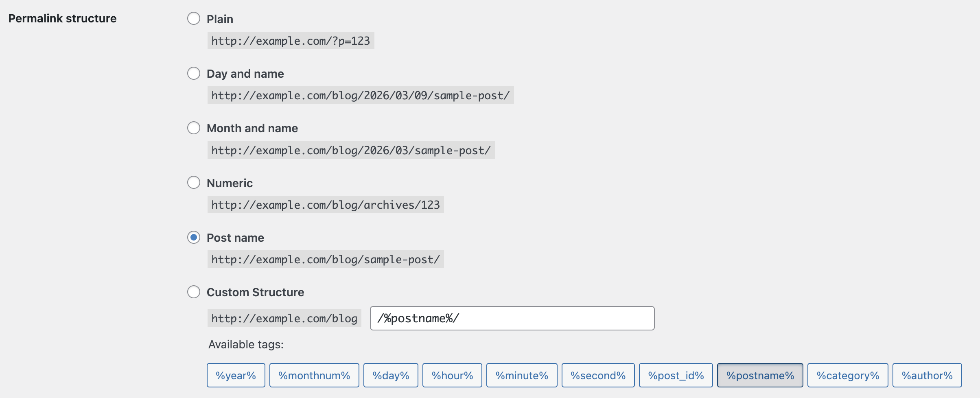Image resolution: width=980 pixels, height=398 pixels.
Task: Insert the %author% tag
Action: pos(927,375)
